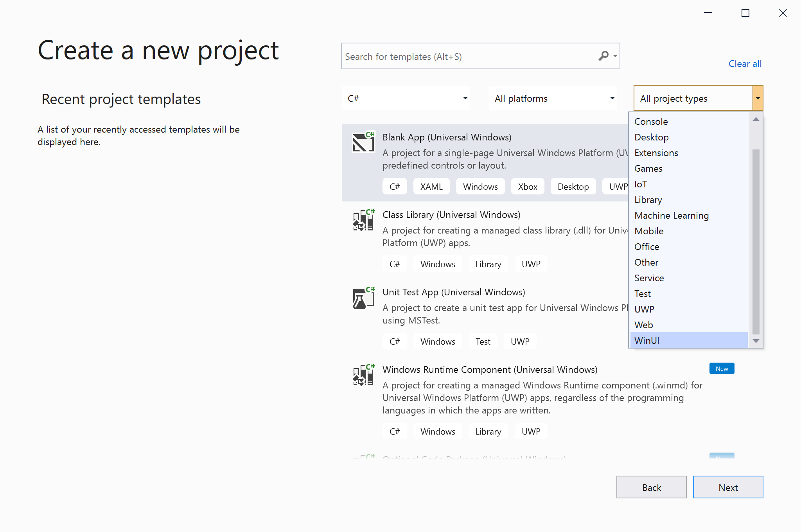This screenshot has width=801, height=532.
Task: Choose Desktop project type
Action: pyautogui.click(x=689, y=137)
